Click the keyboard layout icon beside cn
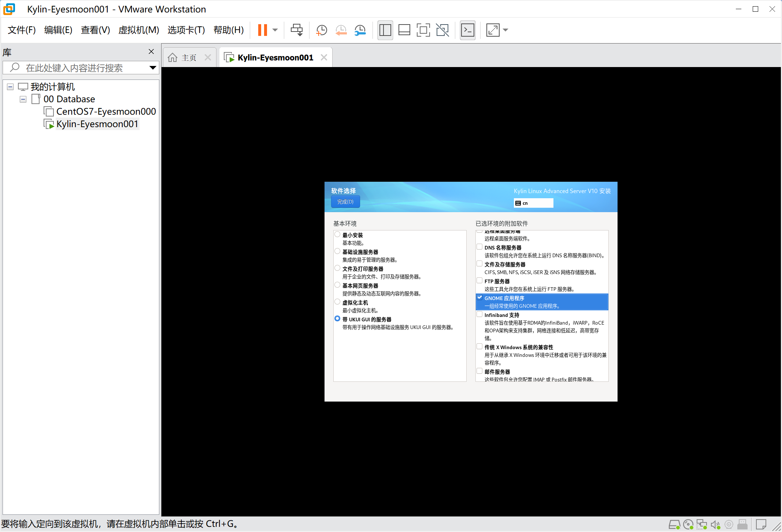This screenshot has width=782, height=532. click(x=518, y=203)
